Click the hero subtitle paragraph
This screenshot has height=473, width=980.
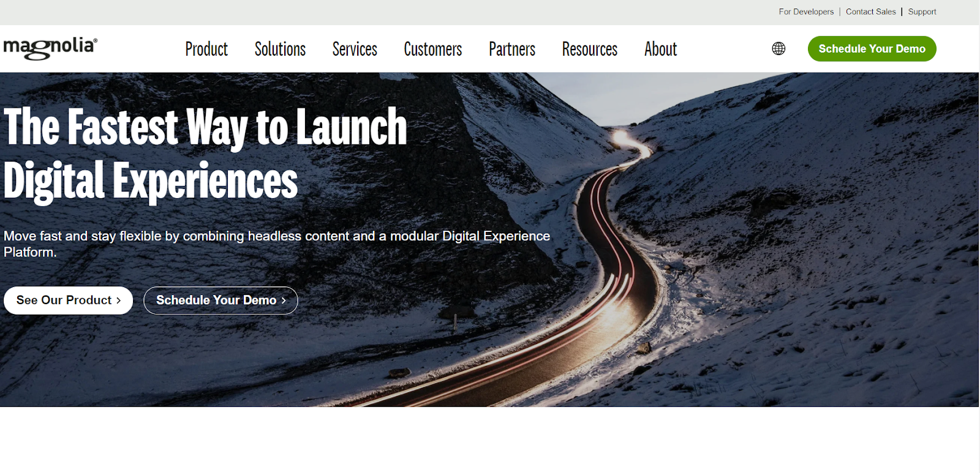(x=277, y=244)
